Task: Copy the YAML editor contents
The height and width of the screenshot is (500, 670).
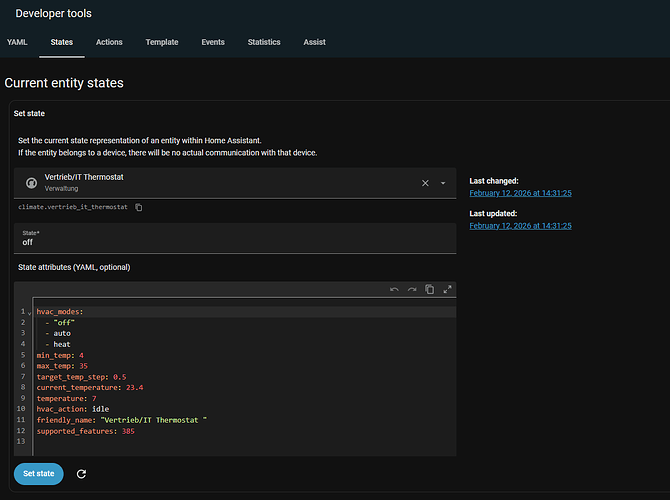Action: (x=429, y=290)
